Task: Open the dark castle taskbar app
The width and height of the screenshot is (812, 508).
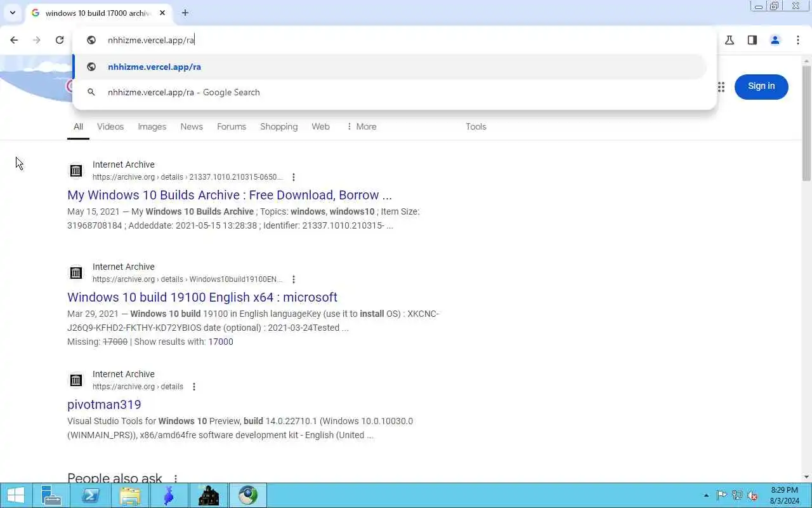Action: 208,495
